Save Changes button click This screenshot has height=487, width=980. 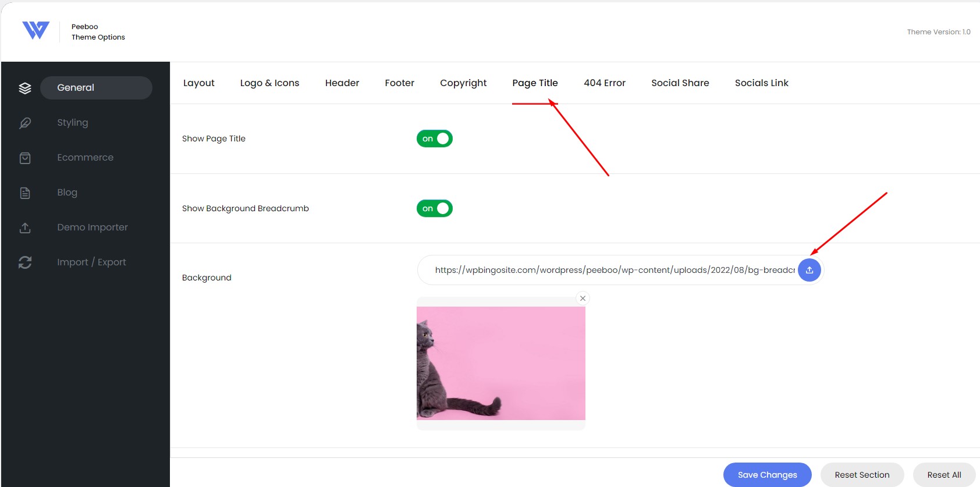767,475
